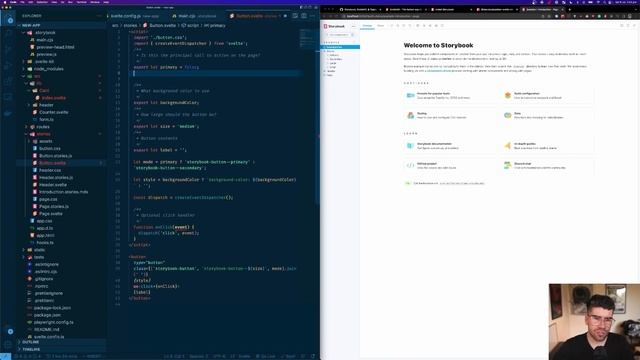This screenshot has width=640, height=360.
Task: Expand the assets folder under stories
Action: point(45,141)
